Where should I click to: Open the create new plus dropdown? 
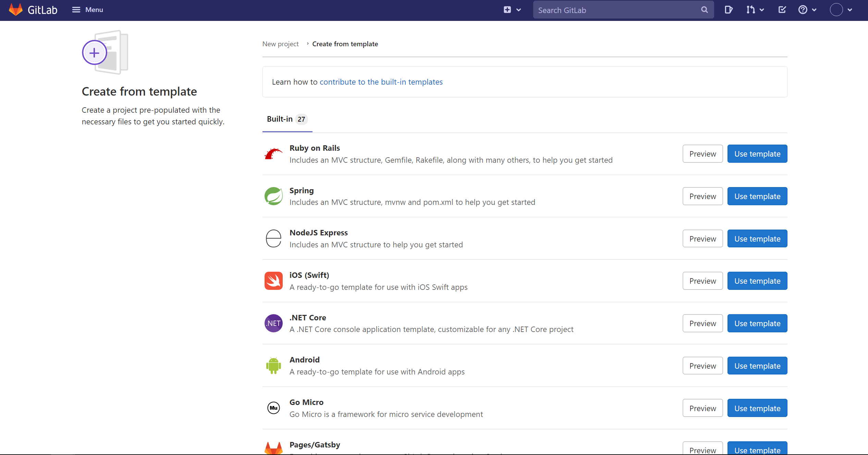coord(512,10)
